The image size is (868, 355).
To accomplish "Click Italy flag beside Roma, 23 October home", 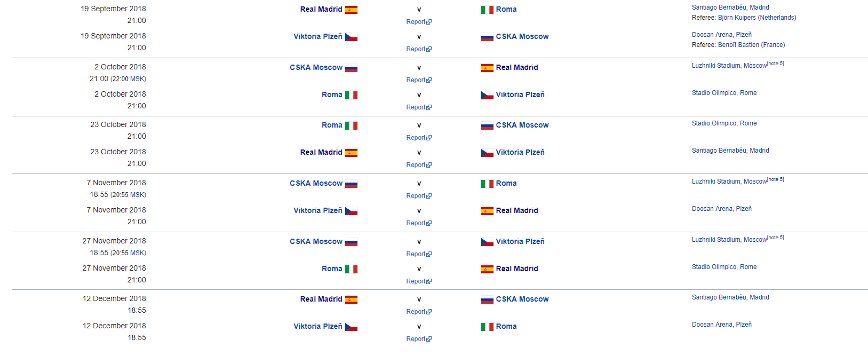I will point(351,125).
